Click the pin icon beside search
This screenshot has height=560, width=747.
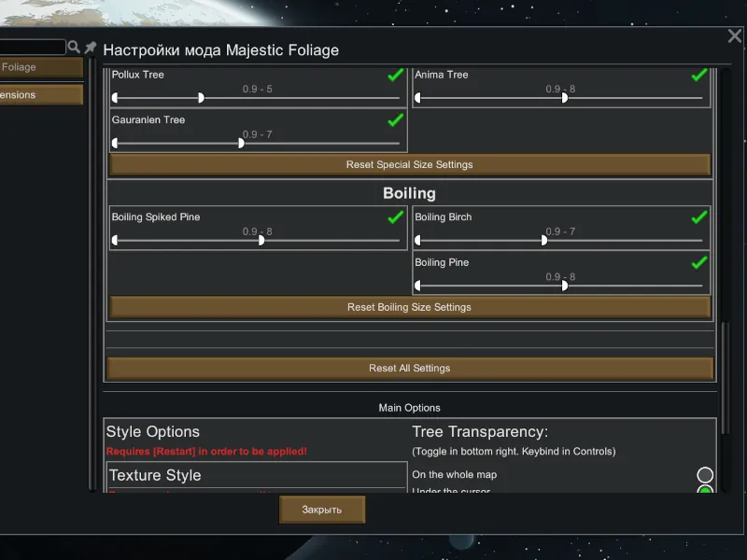click(91, 47)
